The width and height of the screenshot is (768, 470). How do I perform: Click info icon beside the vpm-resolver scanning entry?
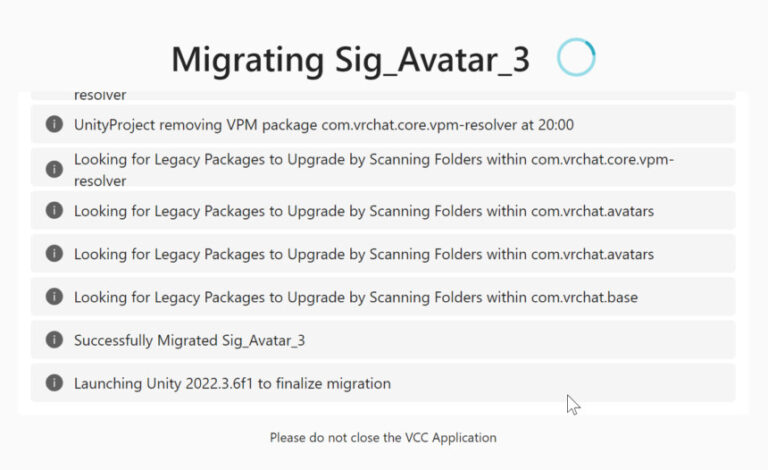tap(54, 169)
